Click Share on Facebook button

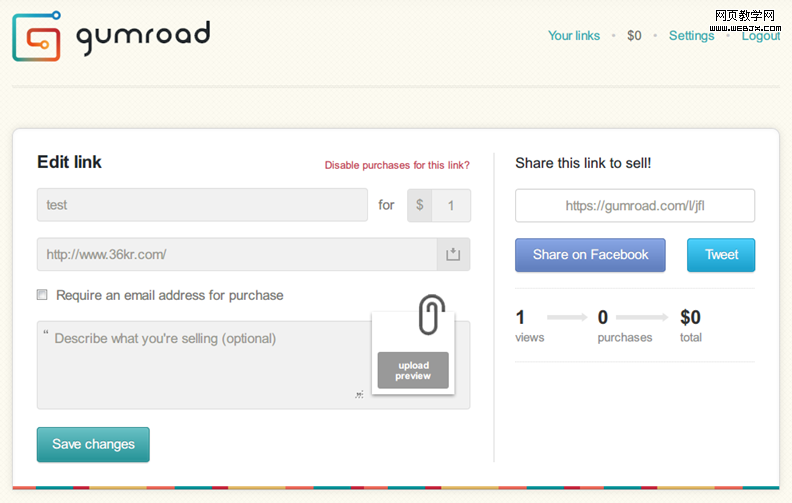[x=590, y=255]
